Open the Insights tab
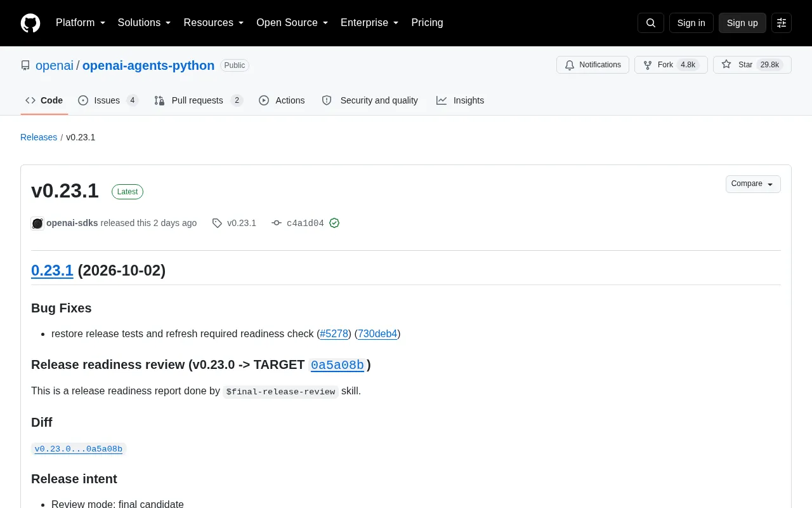Image resolution: width=812 pixels, height=508 pixels. (x=460, y=100)
